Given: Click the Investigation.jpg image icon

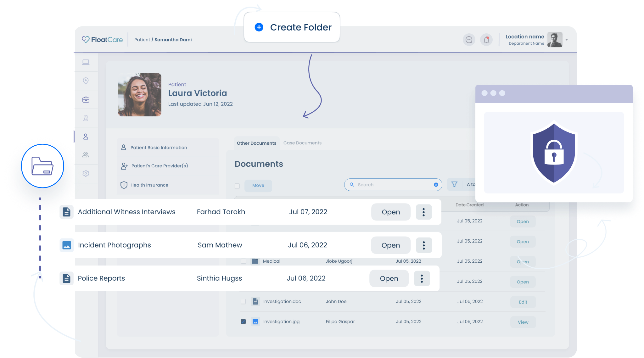Looking at the screenshot, I should click(x=255, y=322).
